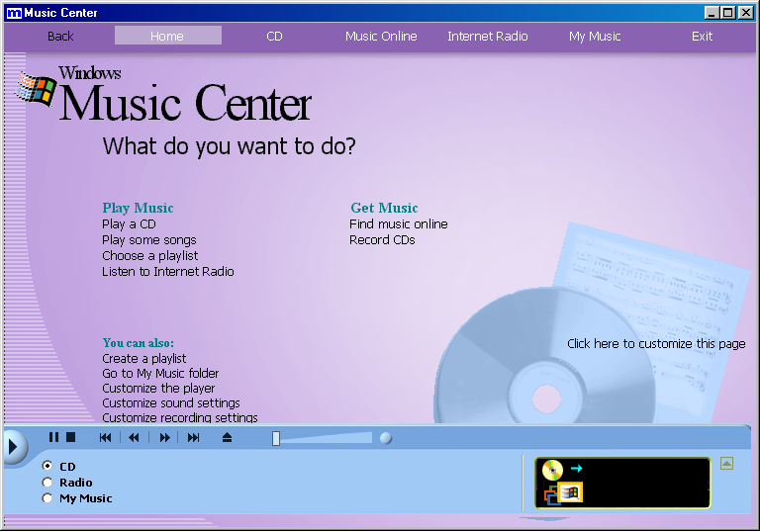Switch to the CD tab
Viewport: 760px width, 532px height.
click(274, 37)
